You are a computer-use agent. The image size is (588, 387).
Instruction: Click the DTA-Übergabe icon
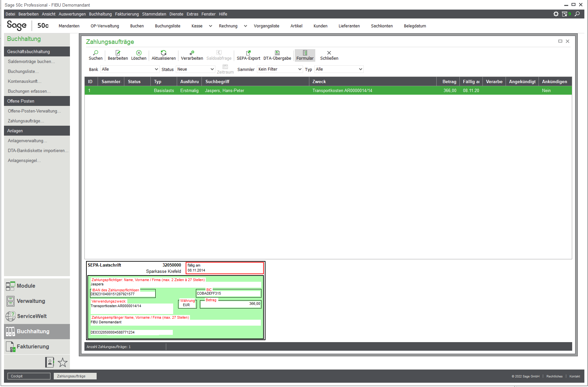click(x=277, y=53)
